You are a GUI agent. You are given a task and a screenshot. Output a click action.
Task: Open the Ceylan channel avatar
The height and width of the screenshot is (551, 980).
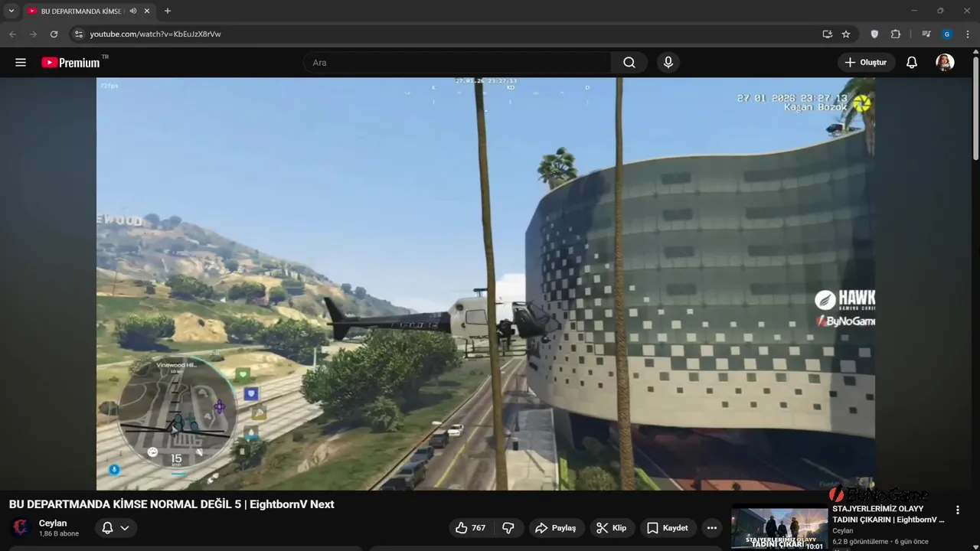pyautogui.click(x=21, y=528)
